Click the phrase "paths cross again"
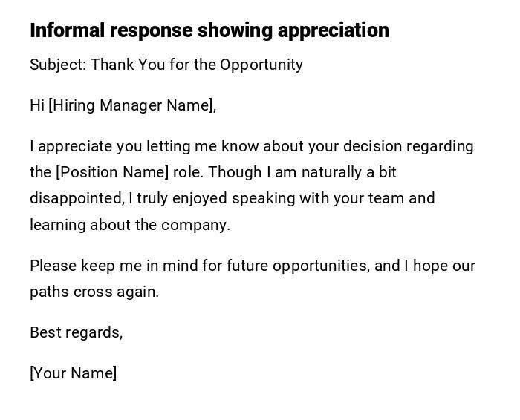This screenshot has height=420, width=520. pos(94,292)
